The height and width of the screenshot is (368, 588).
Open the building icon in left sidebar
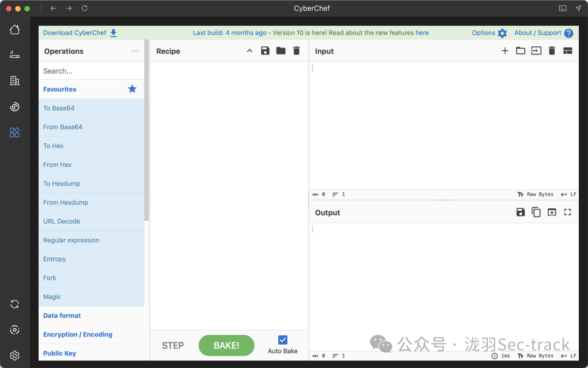tap(15, 81)
